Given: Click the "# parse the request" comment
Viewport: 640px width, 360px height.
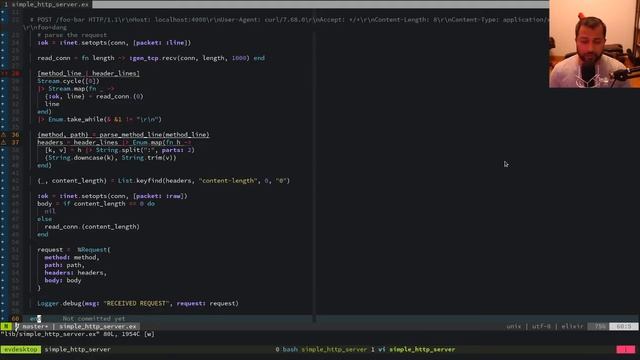Looking at the screenshot, I should point(72,35).
